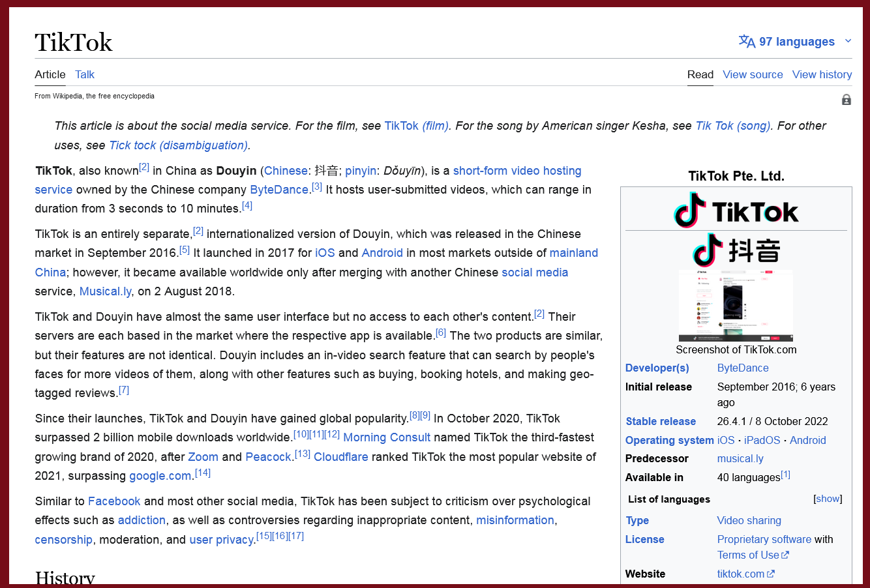Open the musical.ly predecessor link in infobox
Viewport: 870px width, 588px height.
point(740,459)
